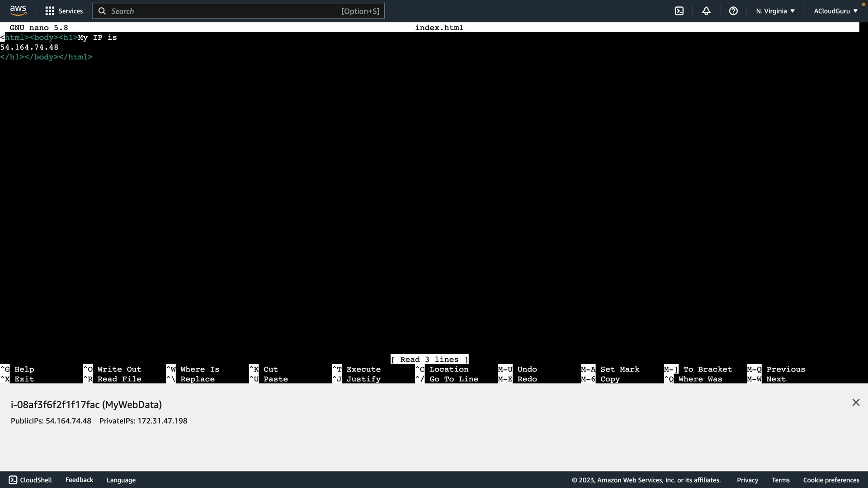The width and height of the screenshot is (868, 488).
Task: Close the instance connect info panel
Action: click(855, 403)
